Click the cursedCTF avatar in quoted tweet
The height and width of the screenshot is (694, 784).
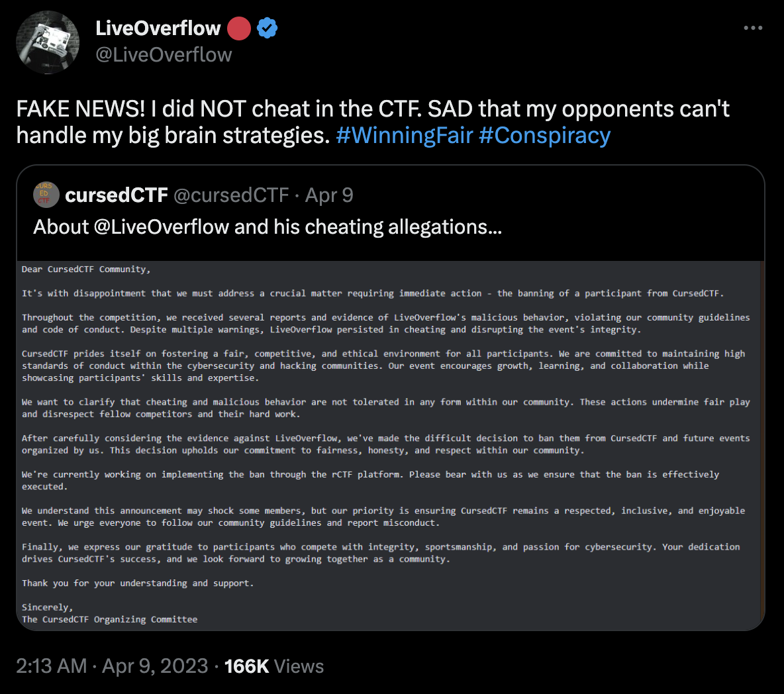click(x=46, y=195)
